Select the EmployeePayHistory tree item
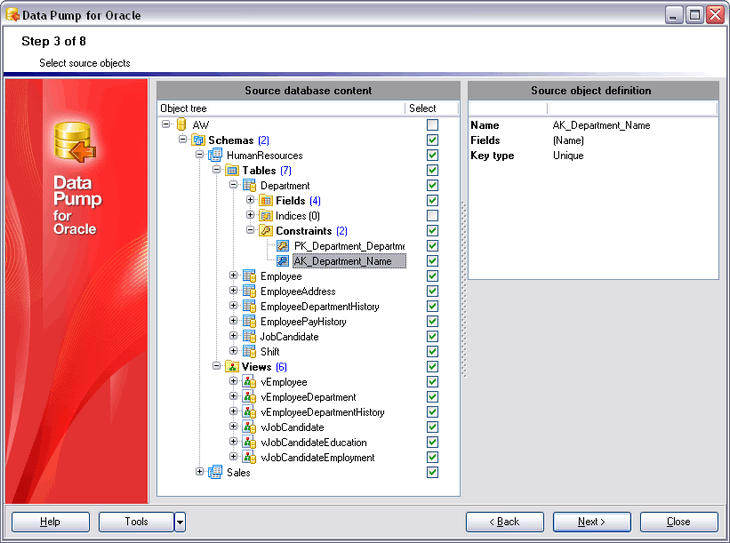Viewport: 730px width, 543px height. [303, 321]
